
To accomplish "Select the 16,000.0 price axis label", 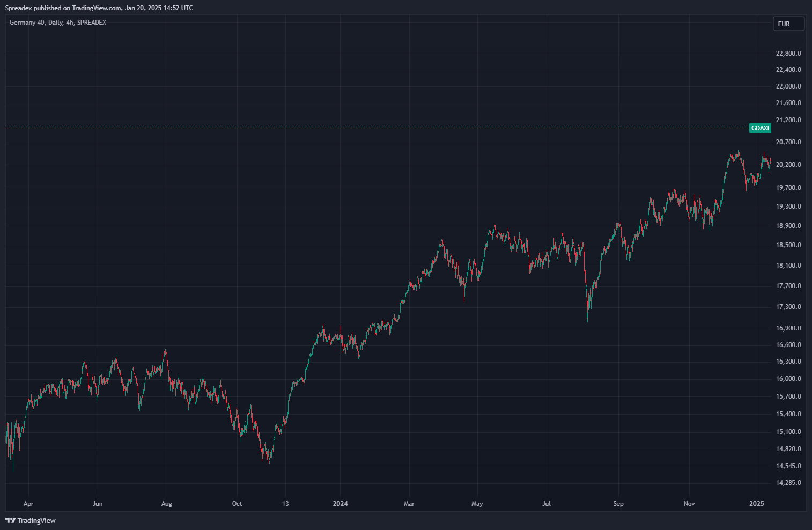I will [788, 379].
